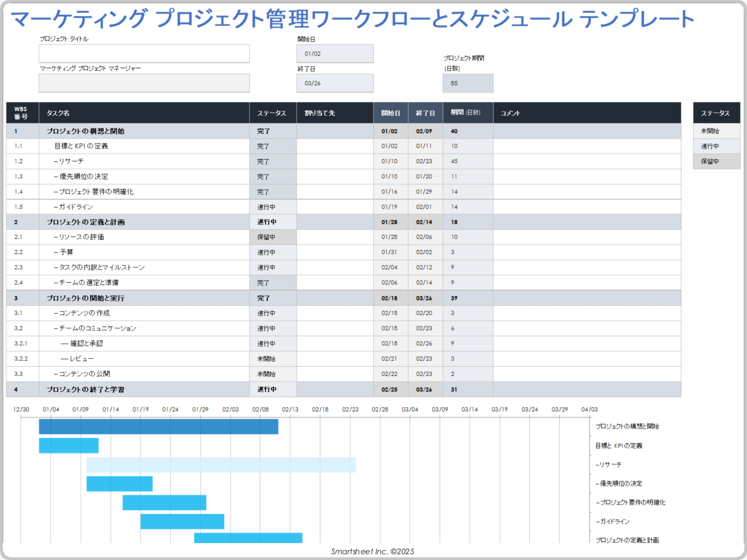Click the 期間 (日数) column header

point(468,113)
